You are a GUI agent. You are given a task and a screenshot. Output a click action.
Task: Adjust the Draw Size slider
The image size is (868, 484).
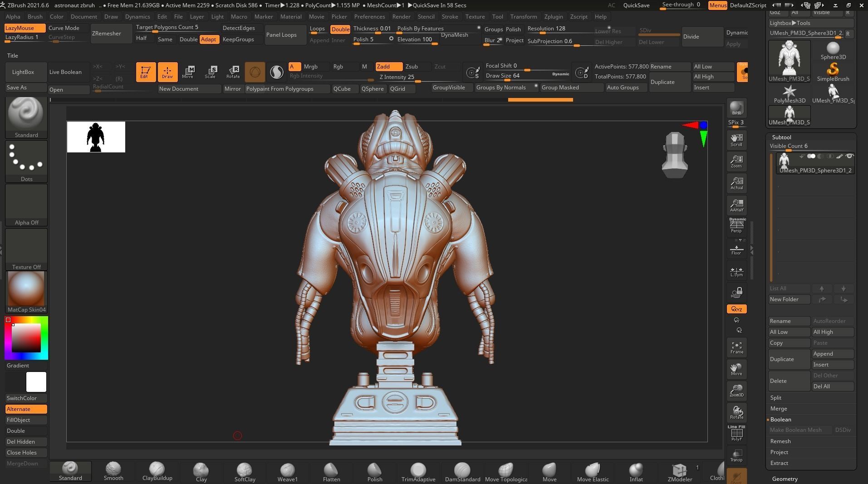[x=527, y=76]
